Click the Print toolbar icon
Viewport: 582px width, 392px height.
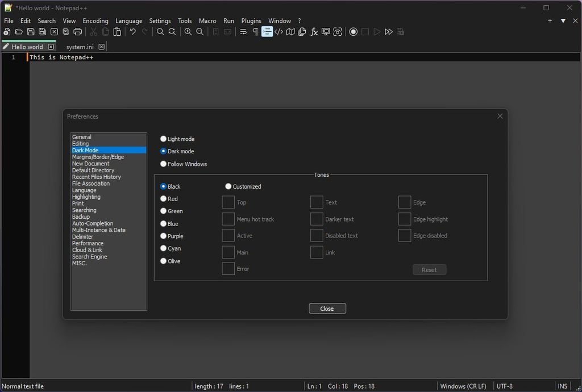(x=77, y=32)
